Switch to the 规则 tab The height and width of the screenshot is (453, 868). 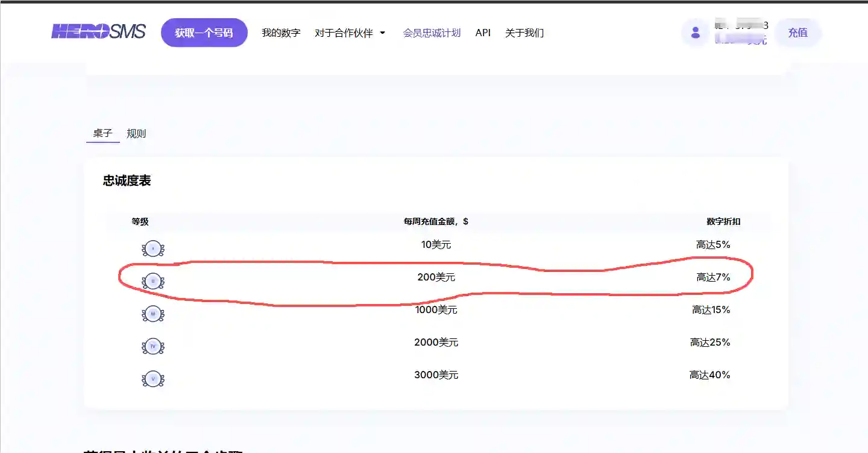click(136, 133)
